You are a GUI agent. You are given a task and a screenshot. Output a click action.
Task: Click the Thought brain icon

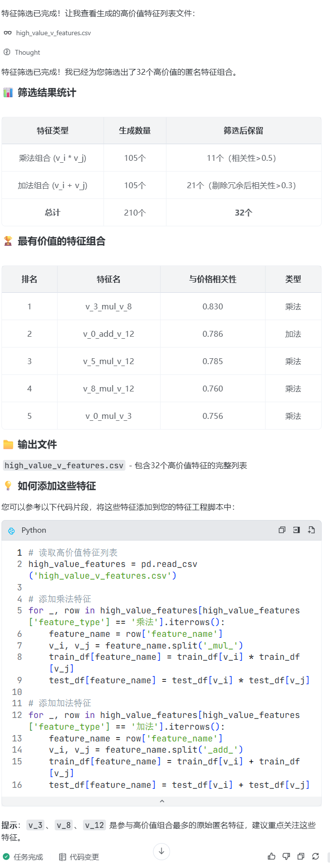(7, 52)
